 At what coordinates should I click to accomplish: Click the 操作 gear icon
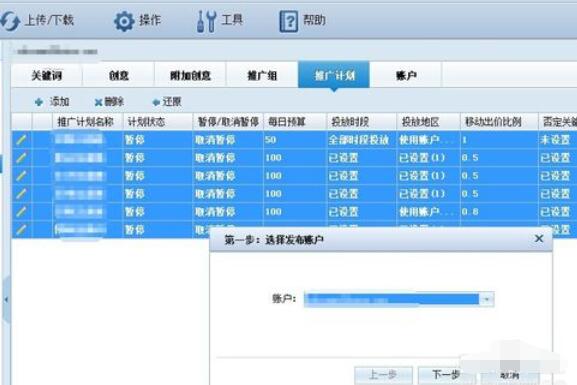[124, 21]
